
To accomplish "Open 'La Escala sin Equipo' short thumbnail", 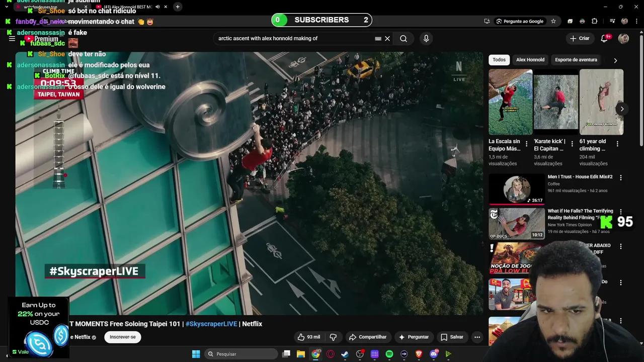I will pyautogui.click(x=510, y=102).
